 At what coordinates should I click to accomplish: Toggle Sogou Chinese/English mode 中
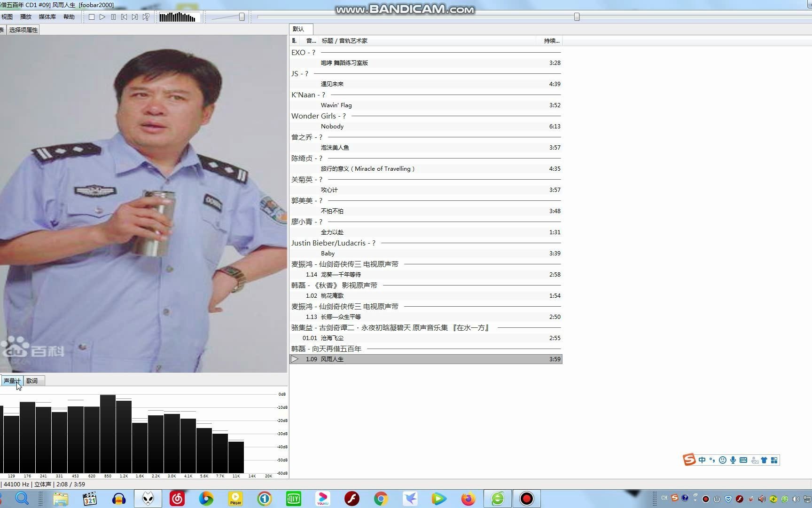point(702,460)
